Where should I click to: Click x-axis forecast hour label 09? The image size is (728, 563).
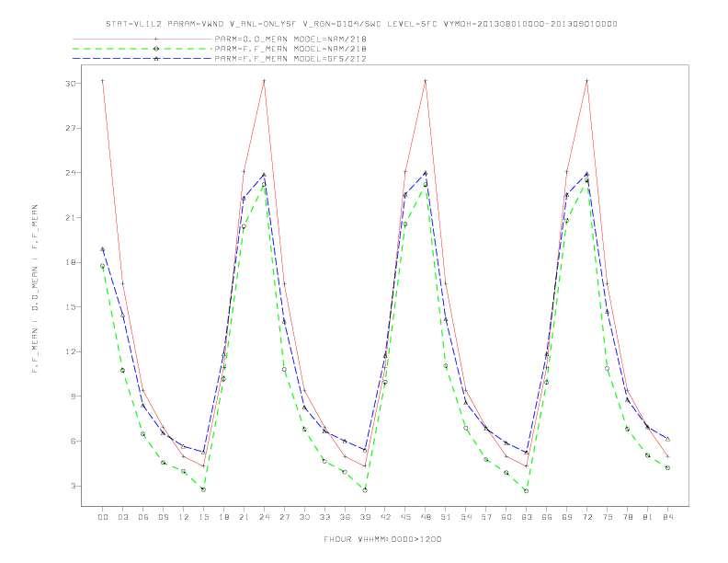[x=163, y=517]
